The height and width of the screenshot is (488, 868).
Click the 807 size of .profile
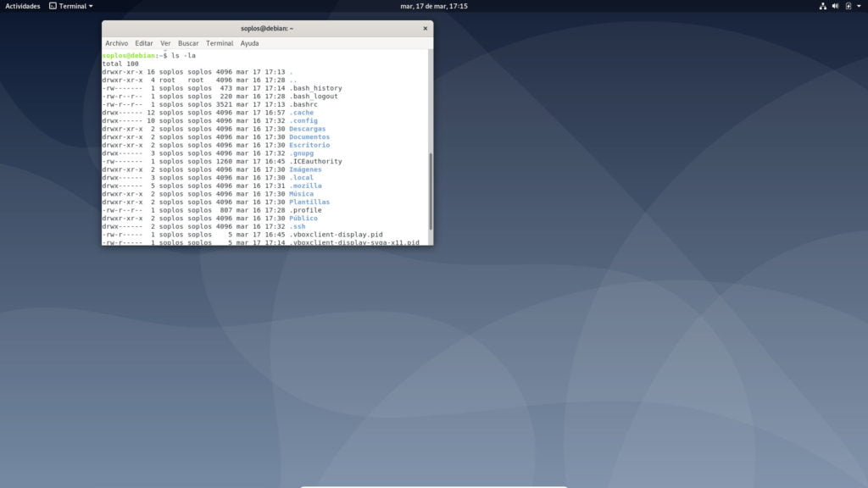(226, 210)
